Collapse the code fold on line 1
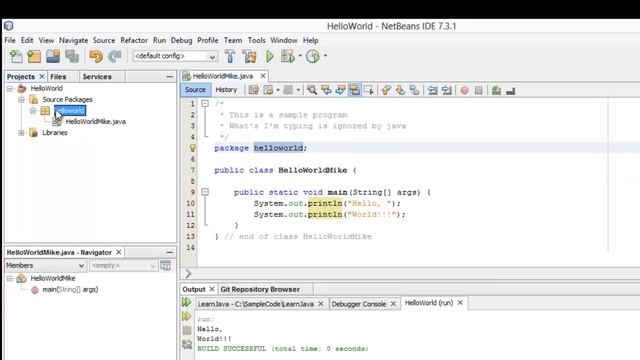 coord(205,104)
